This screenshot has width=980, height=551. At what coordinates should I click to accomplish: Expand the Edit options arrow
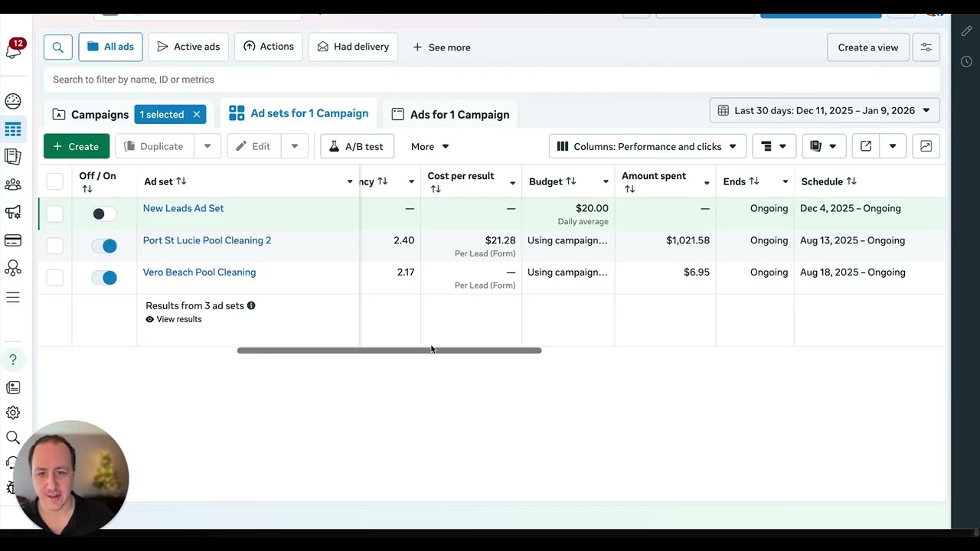click(x=295, y=146)
